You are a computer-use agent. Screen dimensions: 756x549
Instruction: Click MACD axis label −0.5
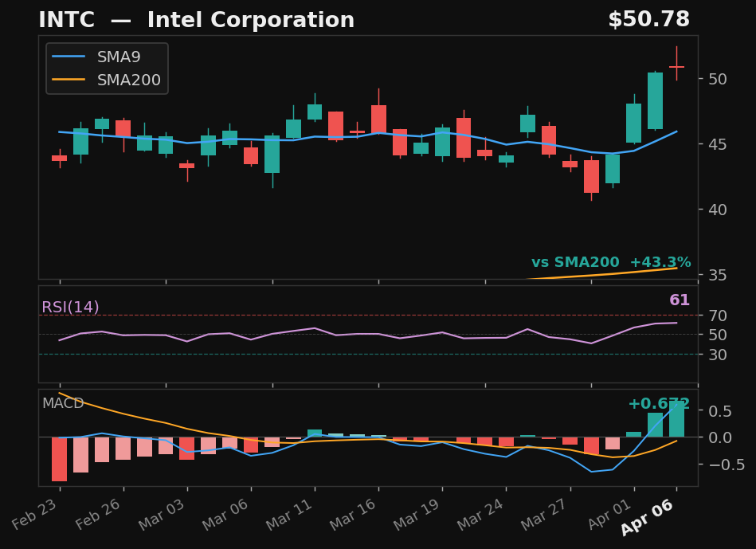727,465
